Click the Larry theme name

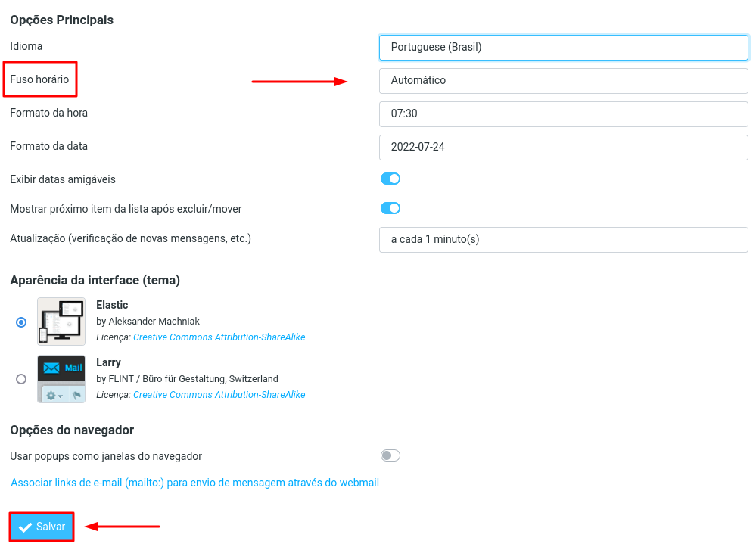point(108,362)
